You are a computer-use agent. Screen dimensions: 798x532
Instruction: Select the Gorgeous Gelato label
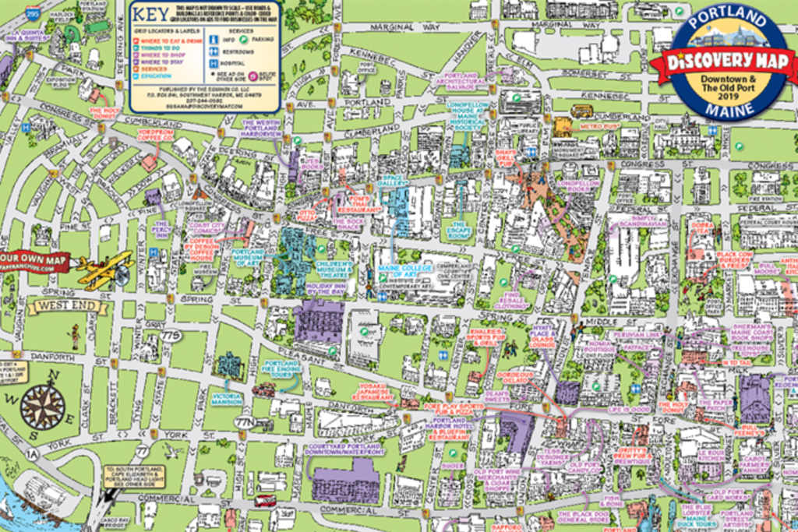515,378
